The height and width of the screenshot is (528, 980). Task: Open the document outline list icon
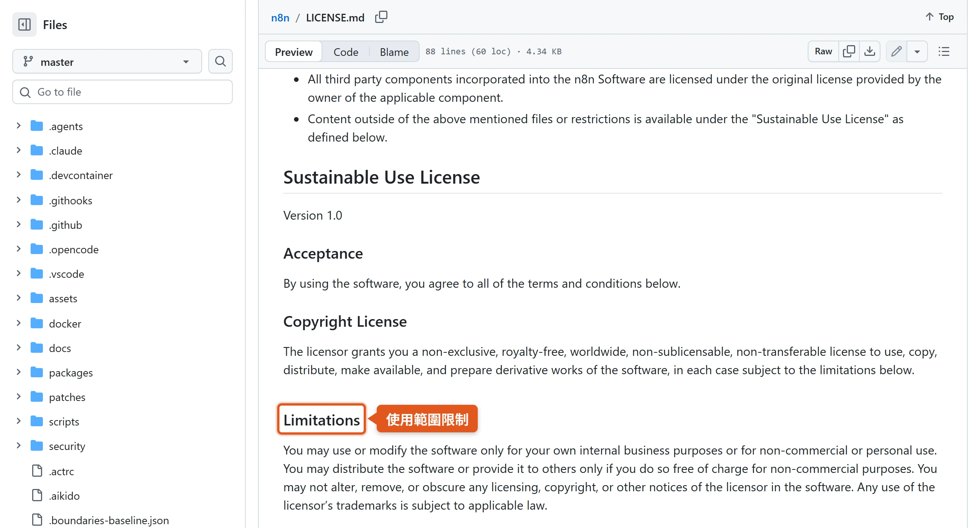pyautogui.click(x=944, y=51)
